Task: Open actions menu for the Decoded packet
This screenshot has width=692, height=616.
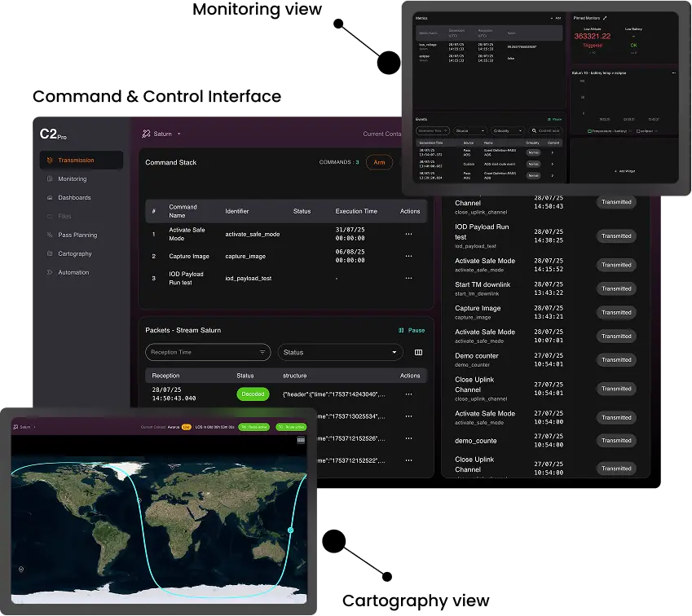Action: pyautogui.click(x=409, y=394)
